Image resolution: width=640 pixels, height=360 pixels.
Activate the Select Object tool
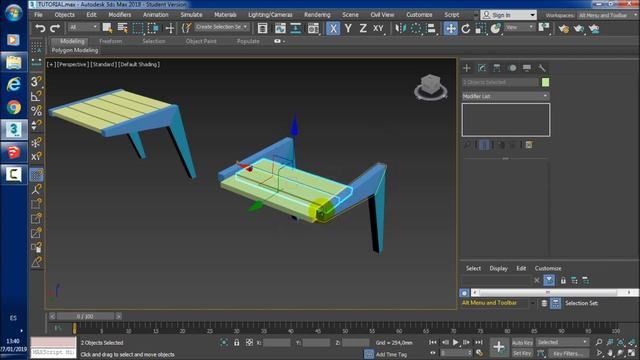[107, 28]
